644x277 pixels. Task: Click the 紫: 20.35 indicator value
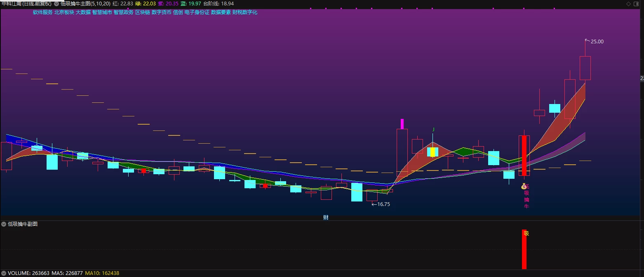click(x=168, y=4)
